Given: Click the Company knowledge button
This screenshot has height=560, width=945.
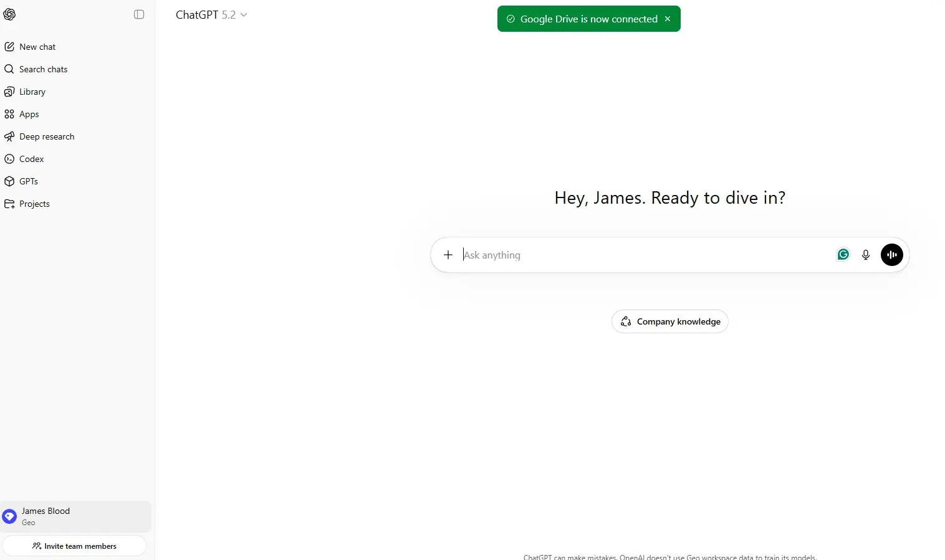Looking at the screenshot, I should [x=670, y=321].
